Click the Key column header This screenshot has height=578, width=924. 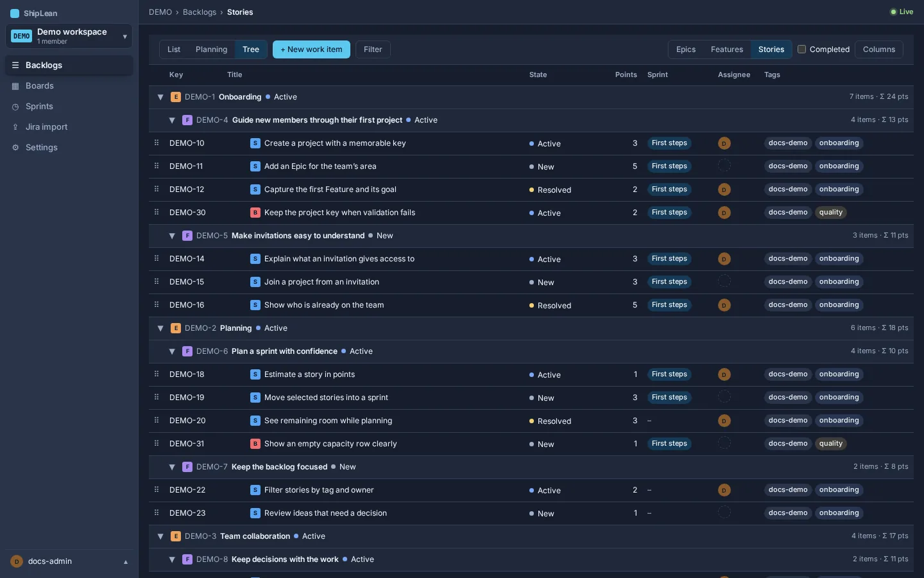176,75
